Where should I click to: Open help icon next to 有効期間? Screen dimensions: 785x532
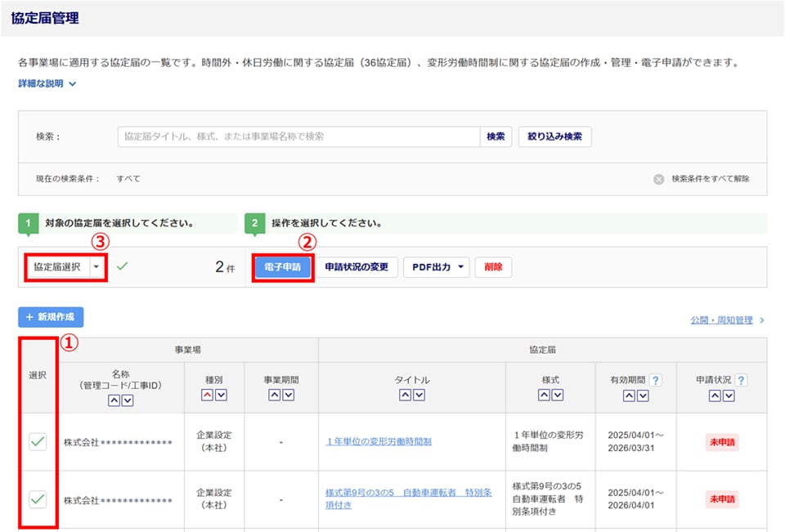coord(655,380)
